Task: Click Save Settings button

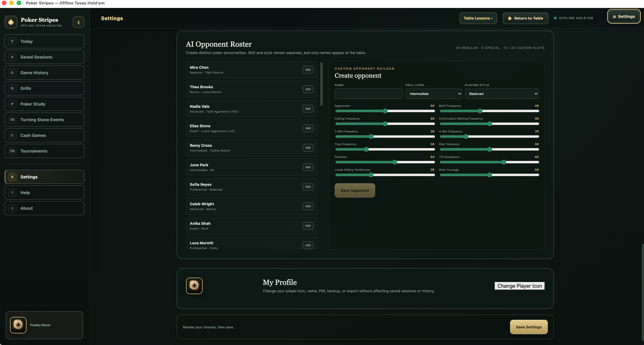Action: pos(529,327)
